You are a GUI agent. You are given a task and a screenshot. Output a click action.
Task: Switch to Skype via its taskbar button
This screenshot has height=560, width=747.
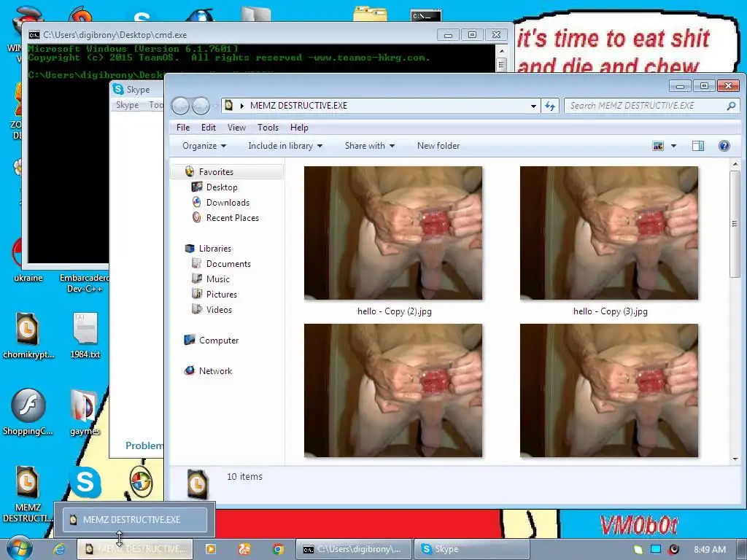tap(471, 549)
